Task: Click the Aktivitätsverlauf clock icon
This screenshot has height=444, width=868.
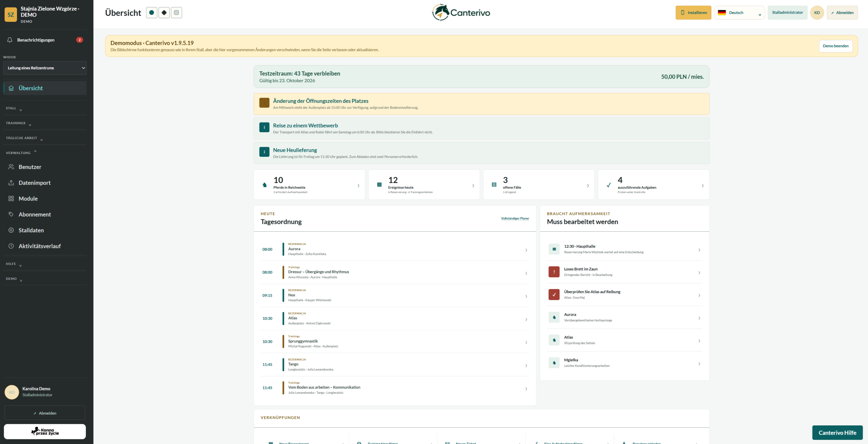Action: (11, 246)
